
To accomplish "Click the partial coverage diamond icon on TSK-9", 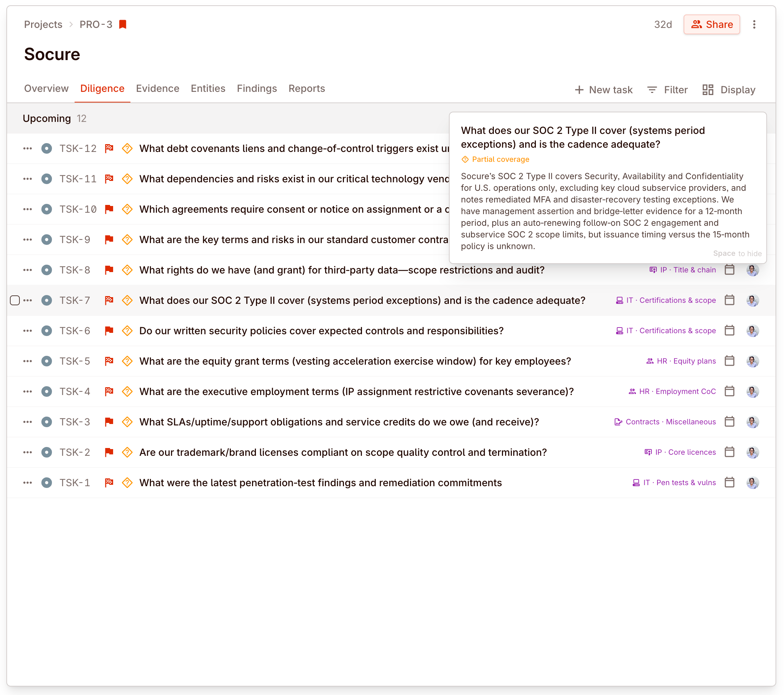I will (x=127, y=239).
